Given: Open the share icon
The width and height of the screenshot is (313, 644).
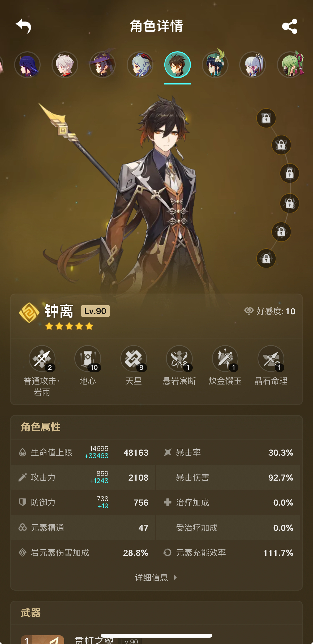Looking at the screenshot, I should (x=289, y=26).
